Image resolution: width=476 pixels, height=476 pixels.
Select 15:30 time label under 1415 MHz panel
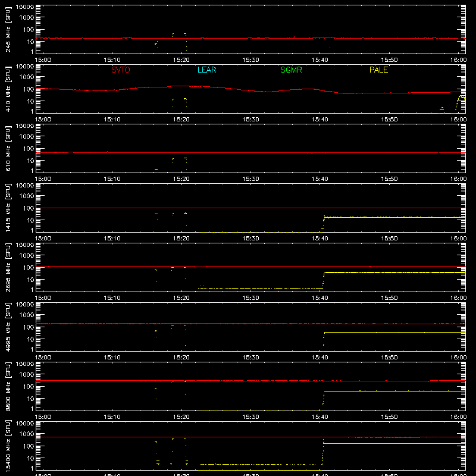(250, 239)
